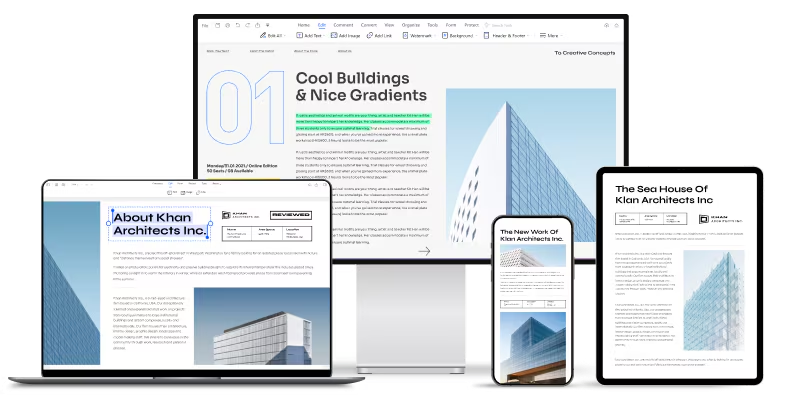Image resolution: width=800 pixels, height=406 pixels.
Task: Click the left-side handle of the selected text box
Action: (x=109, y=223)
